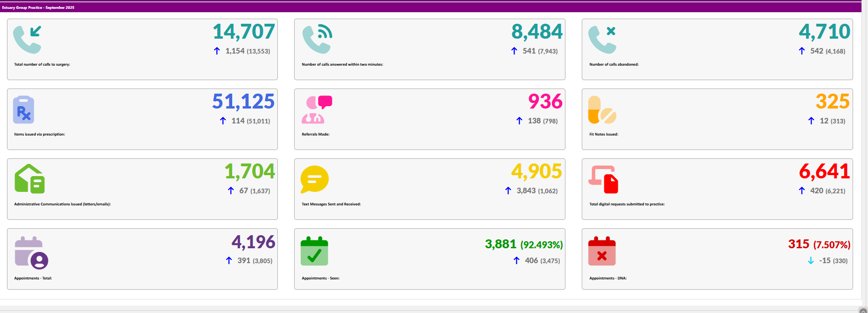
Task: Select the 51,125 prescription items value
Action: click(243, 102)
